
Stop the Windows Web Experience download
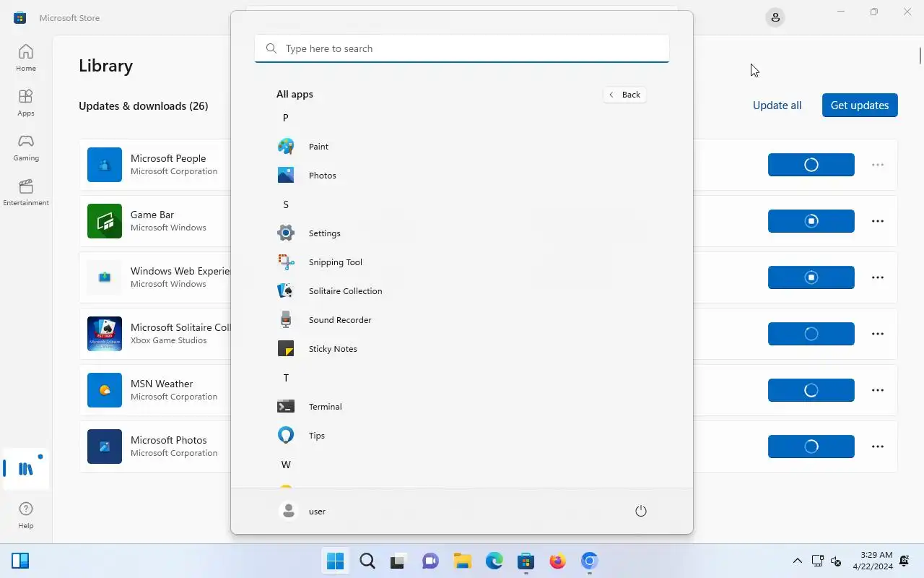[x=811, y=277]
